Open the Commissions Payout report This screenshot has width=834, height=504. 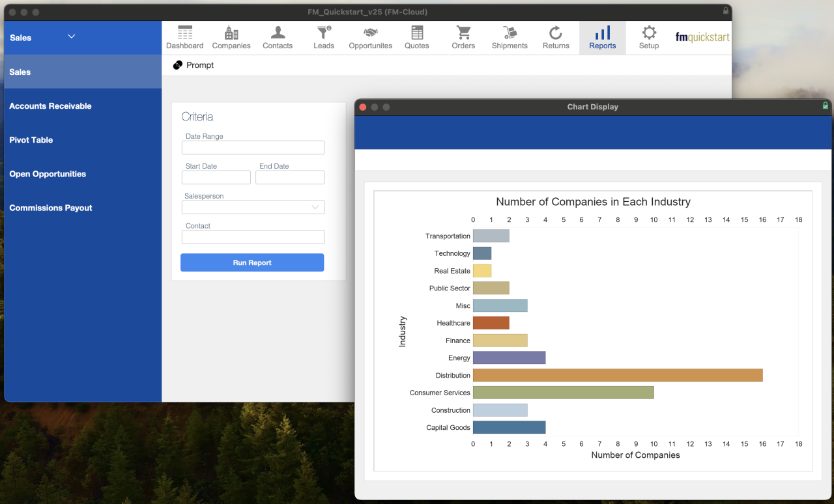[83, 207]
